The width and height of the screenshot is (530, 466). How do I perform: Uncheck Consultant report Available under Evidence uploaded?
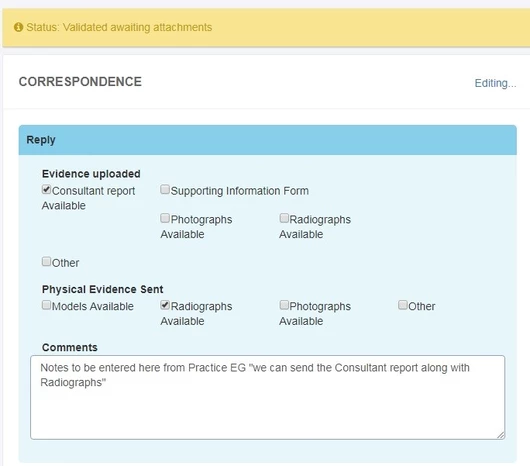[x=46, y=189]
